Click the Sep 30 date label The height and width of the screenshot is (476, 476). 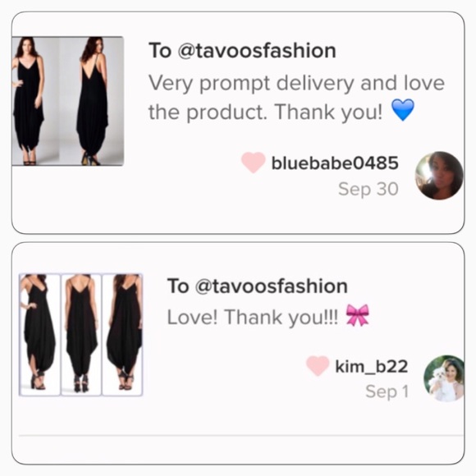[x=368, y=189]
